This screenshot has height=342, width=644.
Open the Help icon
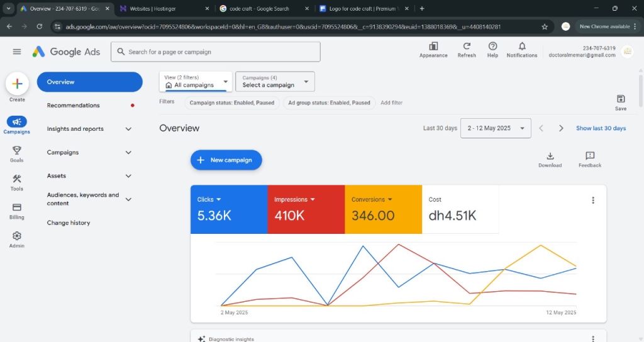492,47
